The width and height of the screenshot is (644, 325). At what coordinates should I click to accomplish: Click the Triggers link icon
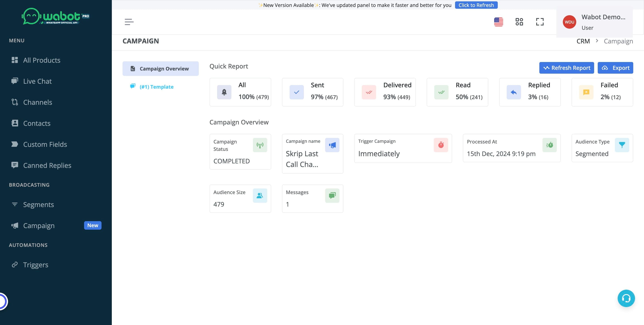point(15,264)
